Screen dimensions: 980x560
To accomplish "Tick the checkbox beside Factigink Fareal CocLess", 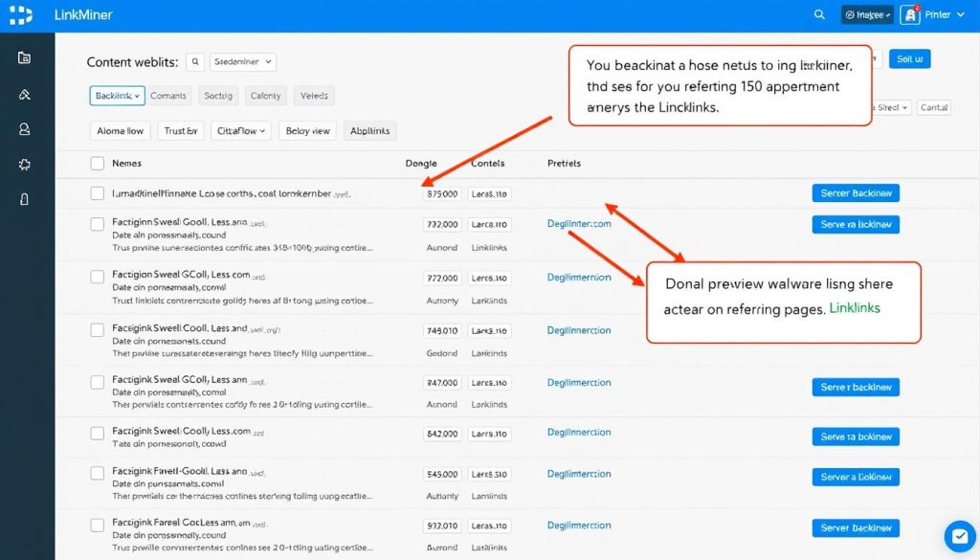I will [x=96, y=526].
